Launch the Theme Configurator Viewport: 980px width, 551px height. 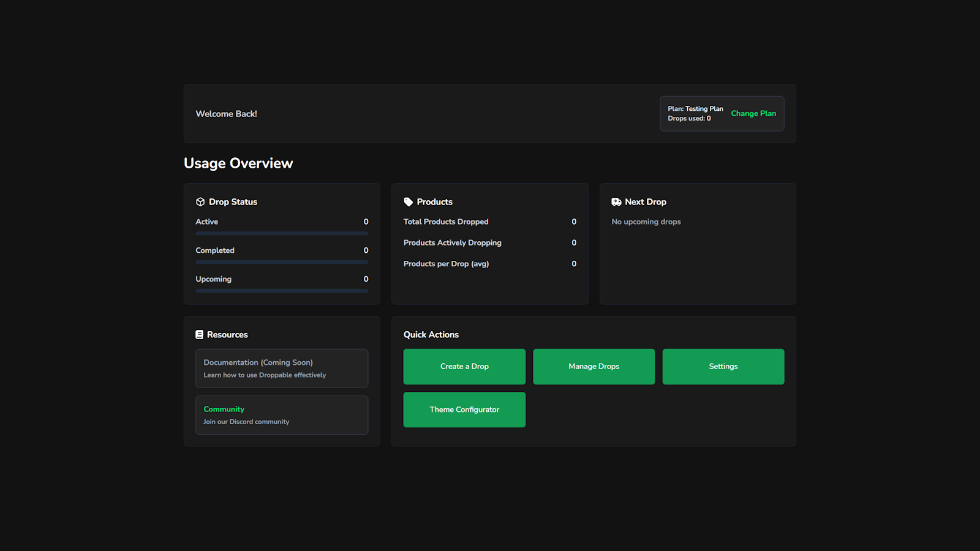464,410
